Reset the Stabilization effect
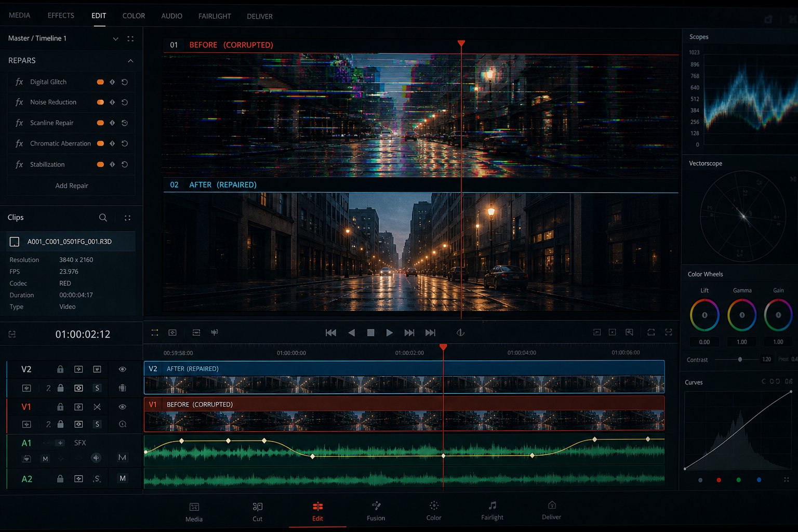The image size is (798, 532). point(125,164)
